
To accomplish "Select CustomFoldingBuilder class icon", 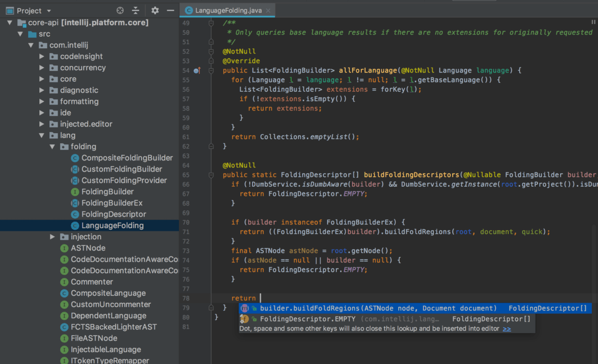I will pos(74,169).
